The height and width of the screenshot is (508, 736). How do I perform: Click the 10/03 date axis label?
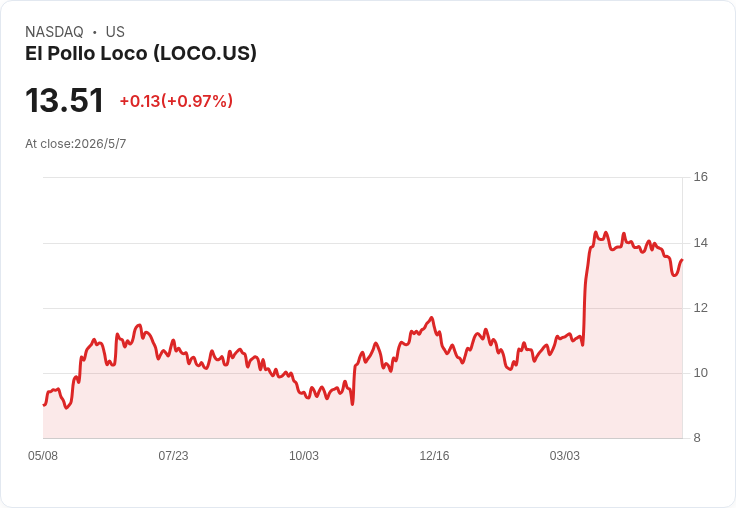304,456
